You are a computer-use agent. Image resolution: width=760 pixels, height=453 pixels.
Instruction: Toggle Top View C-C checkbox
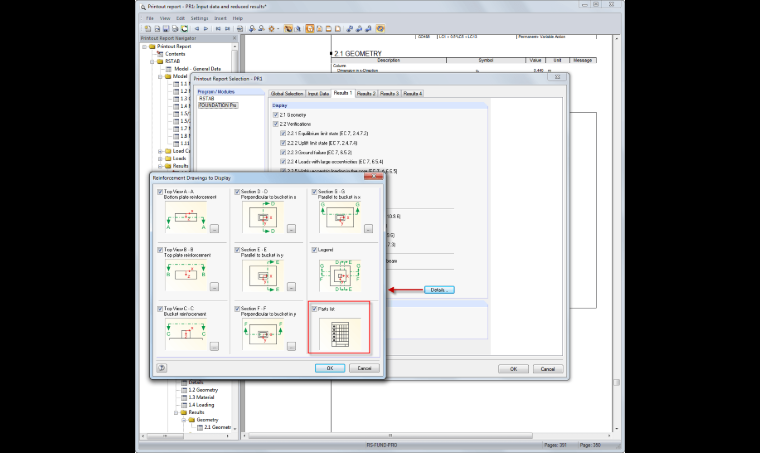coord(160,309)
